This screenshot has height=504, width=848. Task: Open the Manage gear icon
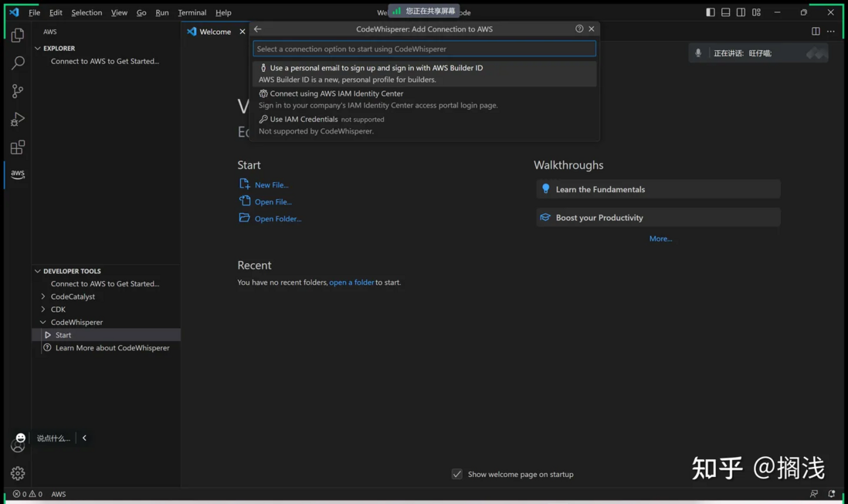click(17, 473)
